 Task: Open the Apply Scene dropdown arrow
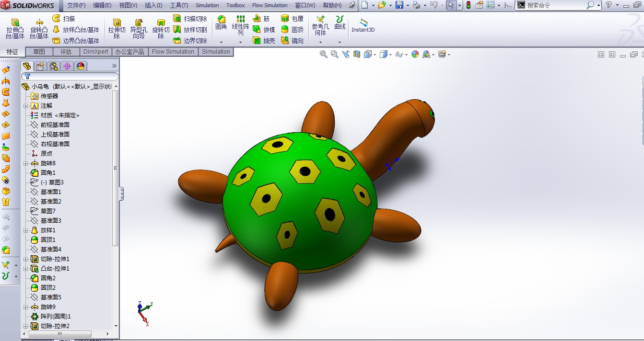click(433, 54)
